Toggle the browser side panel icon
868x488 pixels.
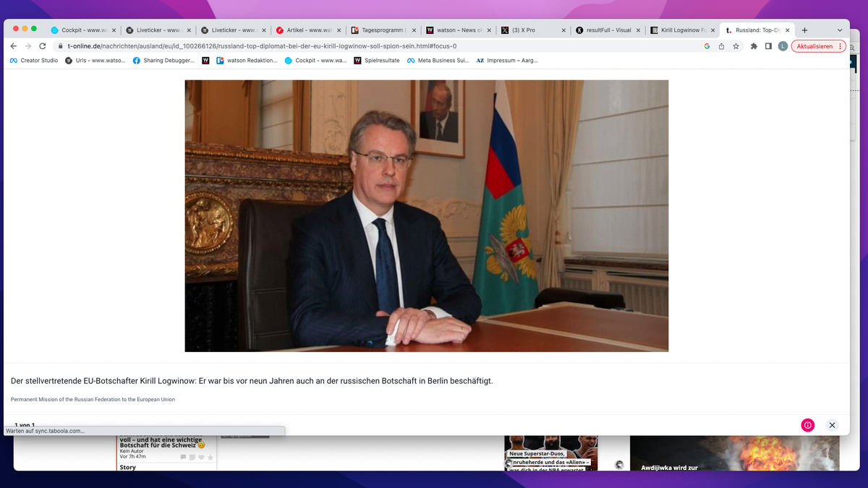tap(768, 46)
